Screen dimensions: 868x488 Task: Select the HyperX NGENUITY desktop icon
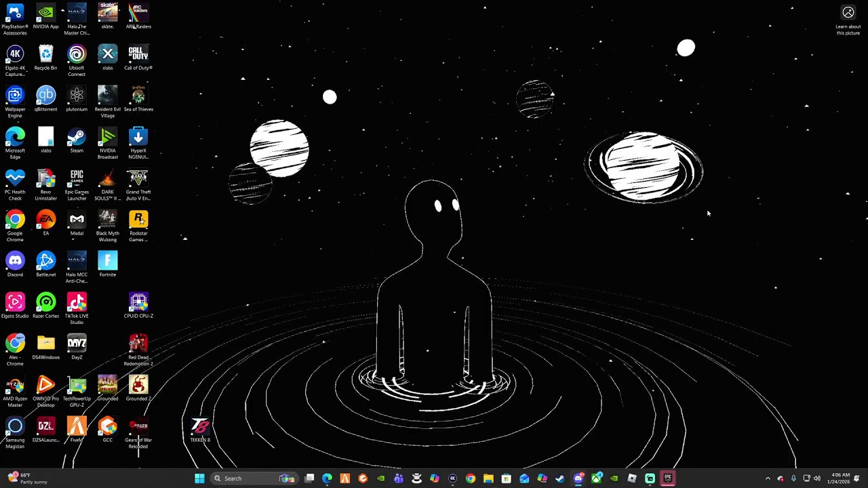click(138, 144)
